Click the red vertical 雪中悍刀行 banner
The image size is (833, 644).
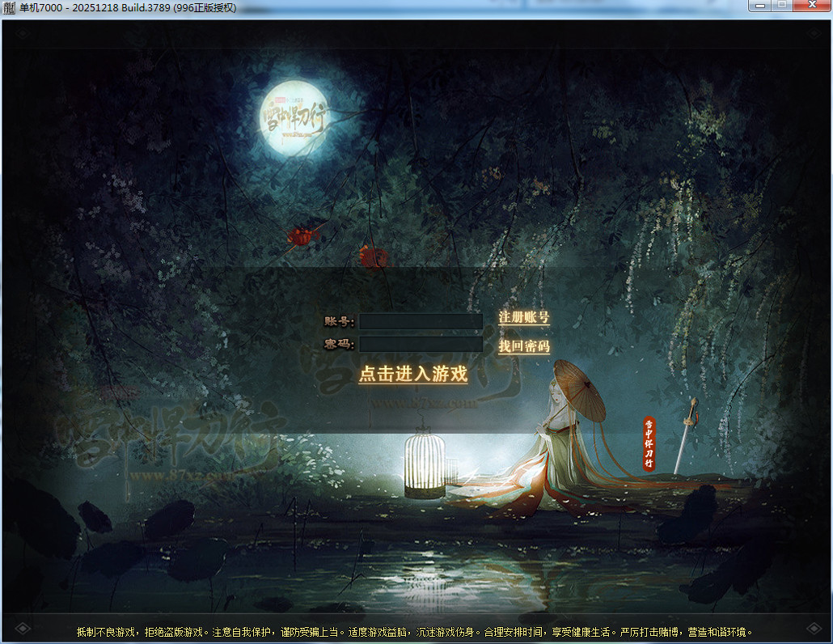click(x=649, y=443)
